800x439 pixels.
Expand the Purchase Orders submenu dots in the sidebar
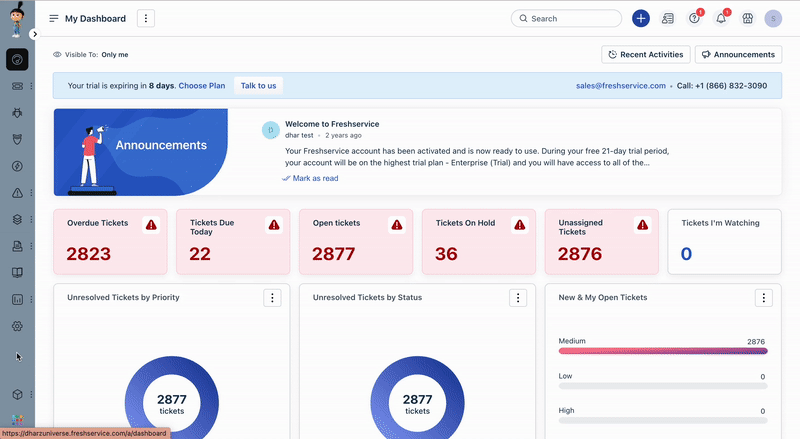pos(31,246)
